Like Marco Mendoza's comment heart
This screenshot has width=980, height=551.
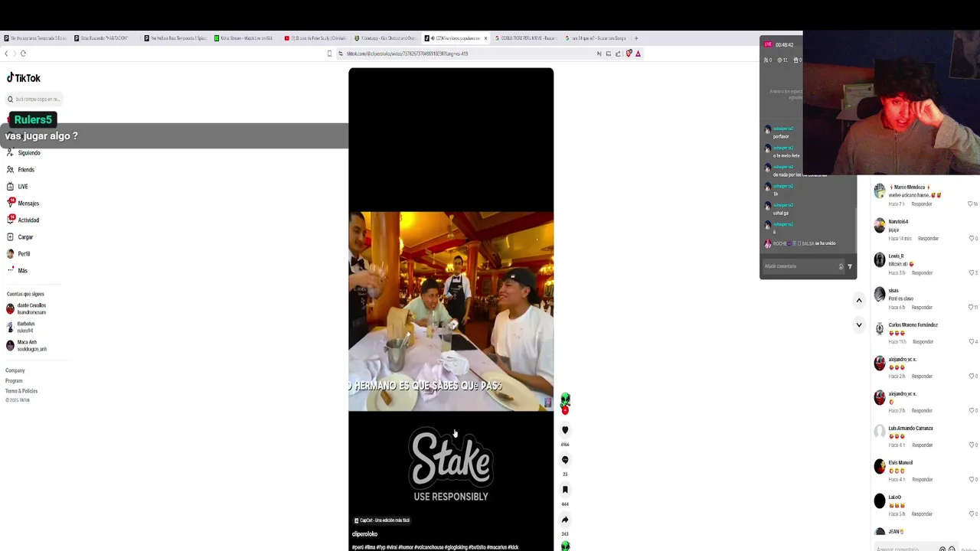971,204
